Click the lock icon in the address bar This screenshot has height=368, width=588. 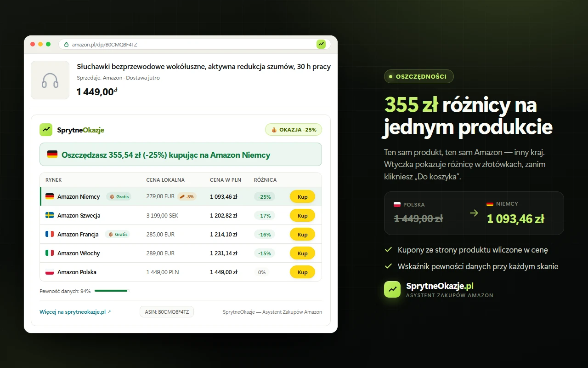pos(66,45)
